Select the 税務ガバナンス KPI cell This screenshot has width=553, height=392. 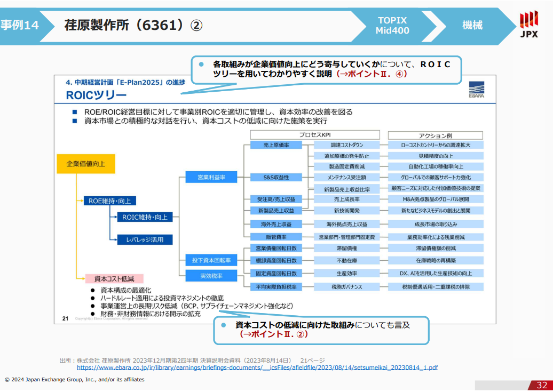[x=346, y=287]
